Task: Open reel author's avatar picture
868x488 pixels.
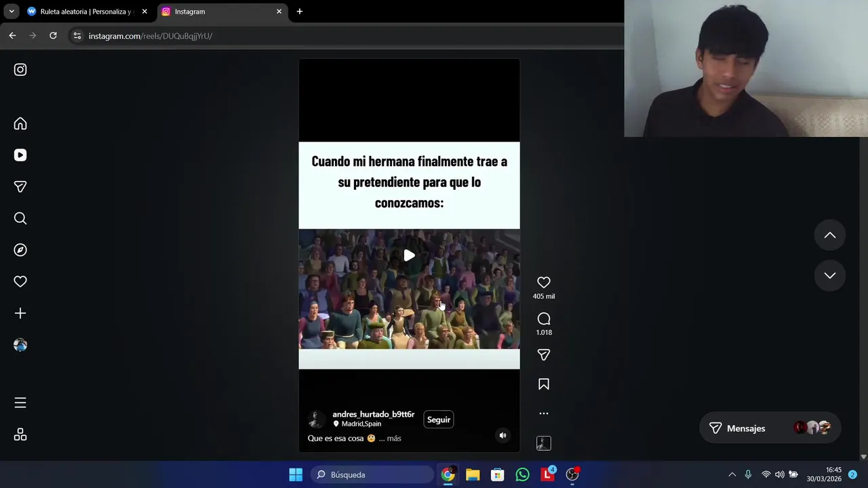Action: [x=316, y=419]
